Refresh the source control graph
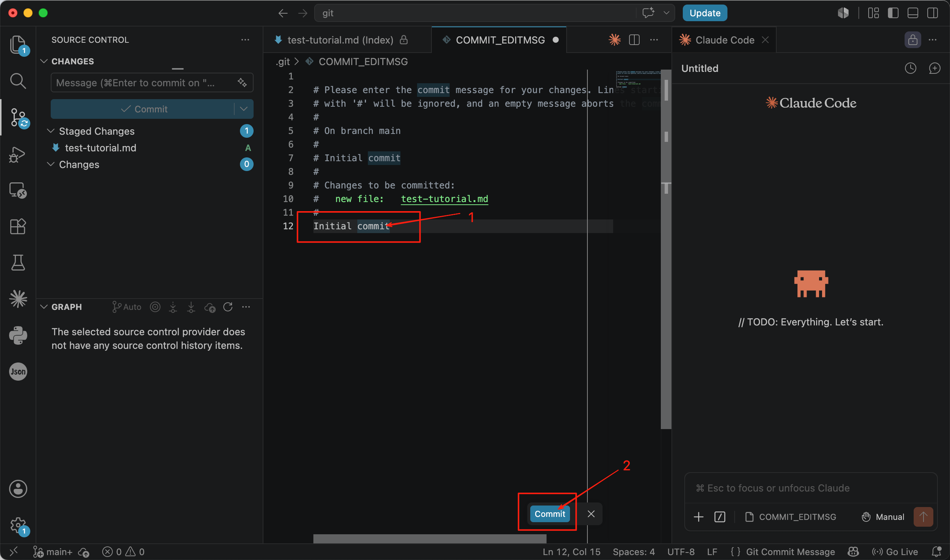The image size is (950, 560). (x=228, y=307)
